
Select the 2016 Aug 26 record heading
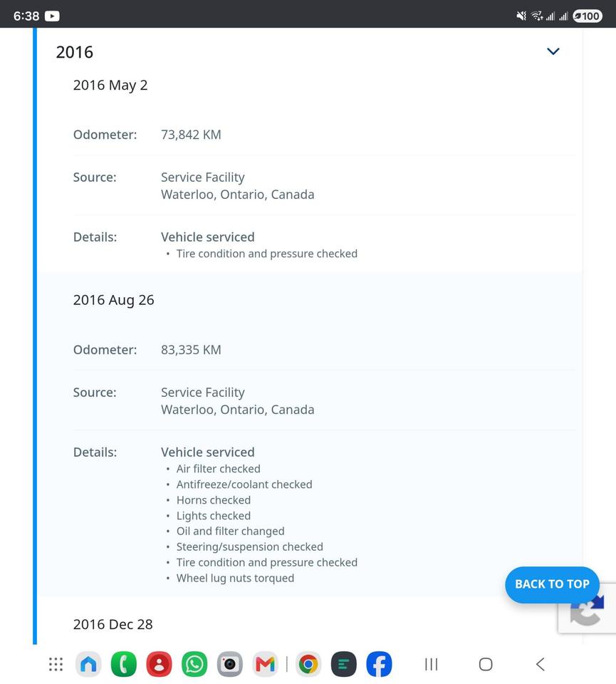[x=113, y=300]
